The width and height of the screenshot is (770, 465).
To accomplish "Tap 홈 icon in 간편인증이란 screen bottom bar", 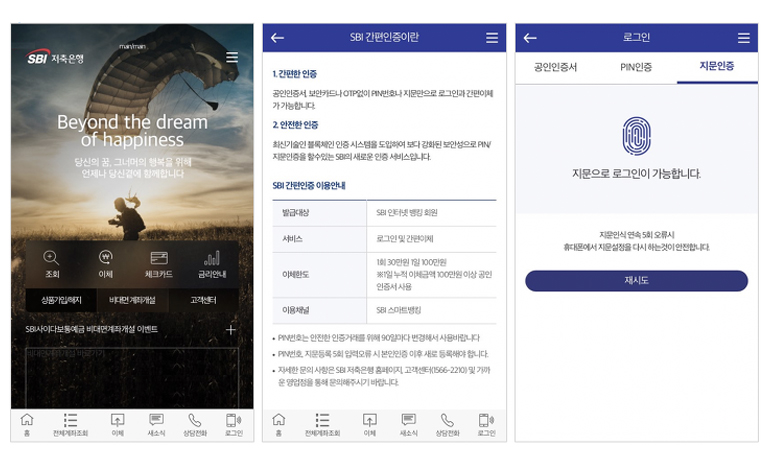I will 279,425.
